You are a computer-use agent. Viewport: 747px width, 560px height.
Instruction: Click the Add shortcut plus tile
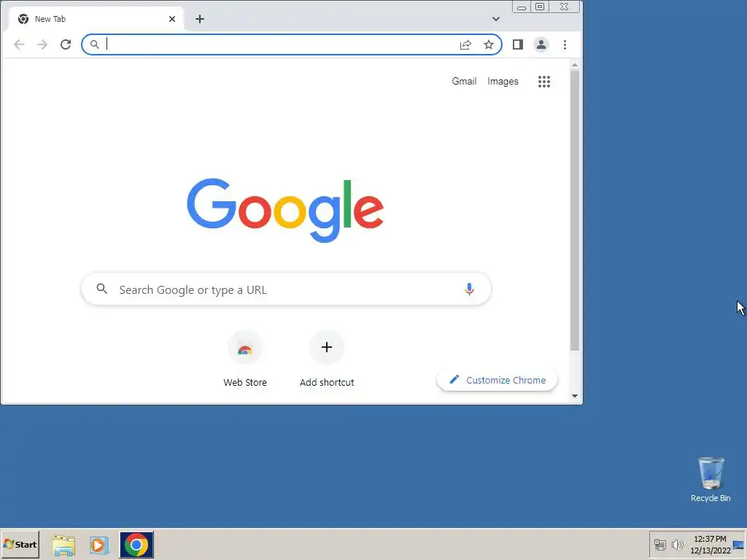(x=327, y=359)
